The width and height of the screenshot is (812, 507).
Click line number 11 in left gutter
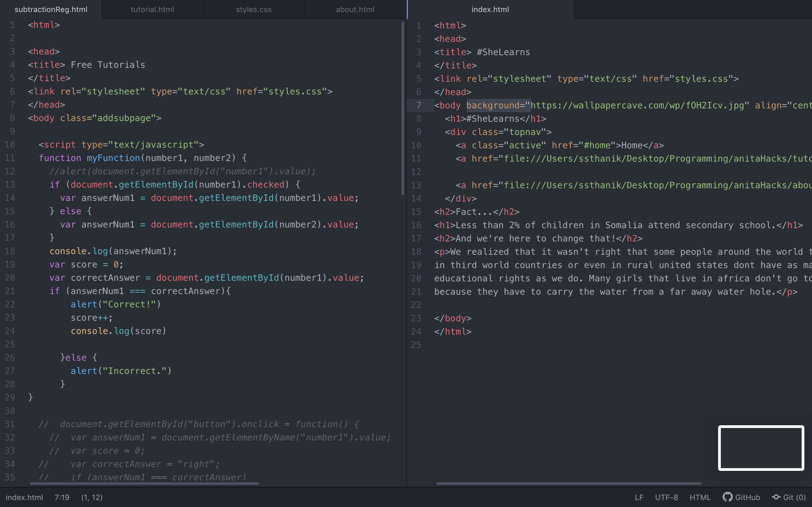coord(10,158)
